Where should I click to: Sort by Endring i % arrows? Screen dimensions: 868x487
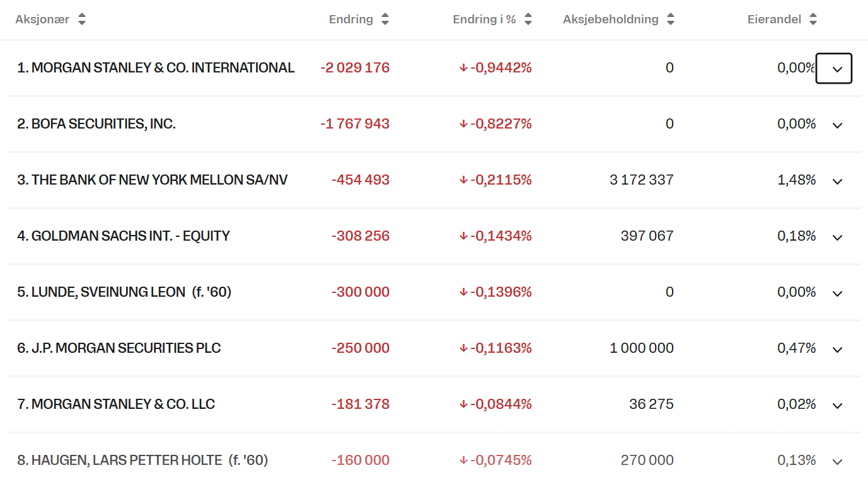[x=528, y=20]
